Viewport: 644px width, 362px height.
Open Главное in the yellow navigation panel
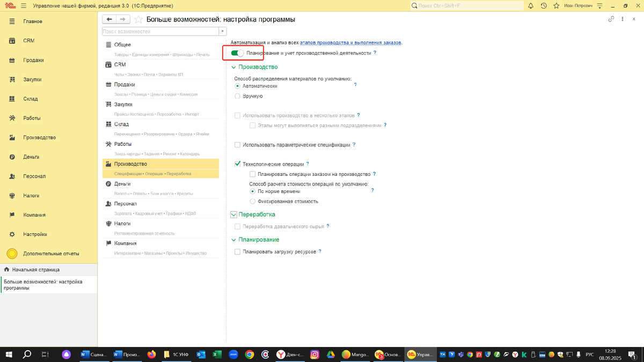33,21
